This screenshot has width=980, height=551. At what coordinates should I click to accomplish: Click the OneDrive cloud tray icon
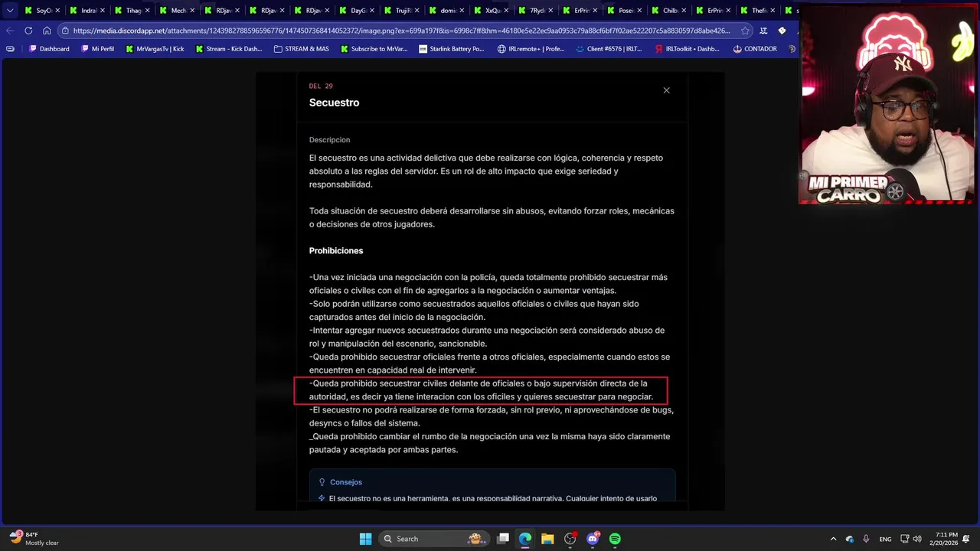(x=850, y=539)
